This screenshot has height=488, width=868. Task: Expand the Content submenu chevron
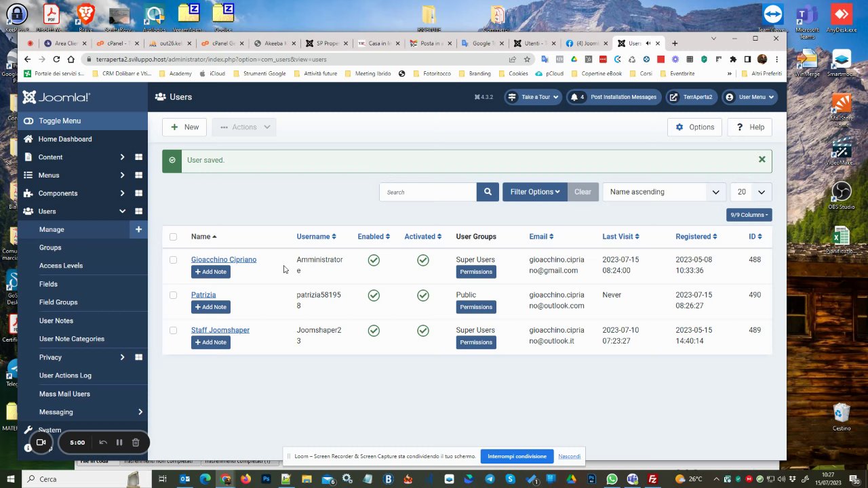pyautogui.click(x=122, y=157)
